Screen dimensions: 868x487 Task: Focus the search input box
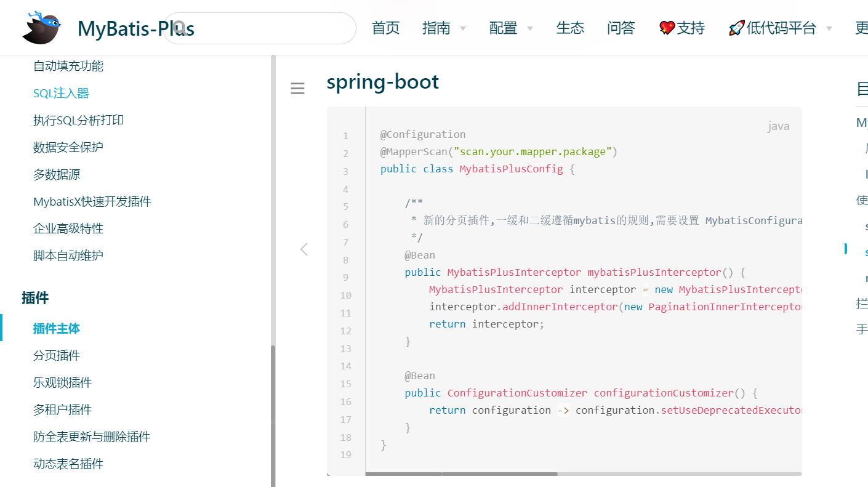[260, 28]
